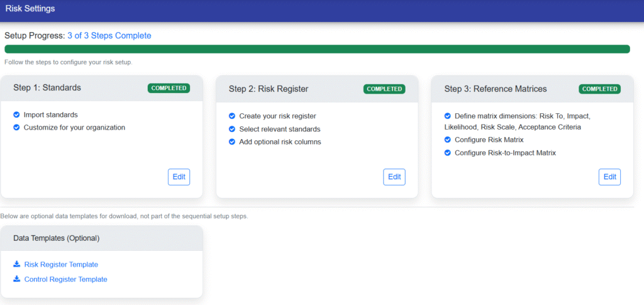Click check icon beside Customize for your organization

point(16,128)
